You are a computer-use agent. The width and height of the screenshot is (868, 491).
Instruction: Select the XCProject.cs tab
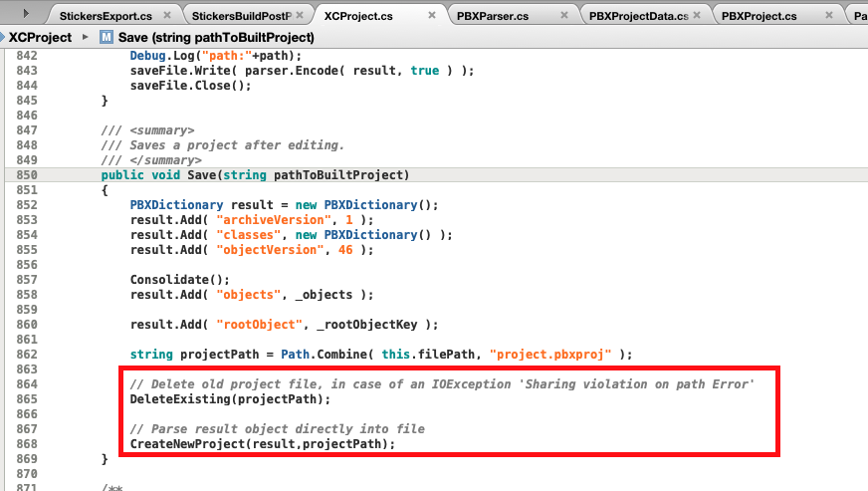pyautogui.click(x=358, y=16)
